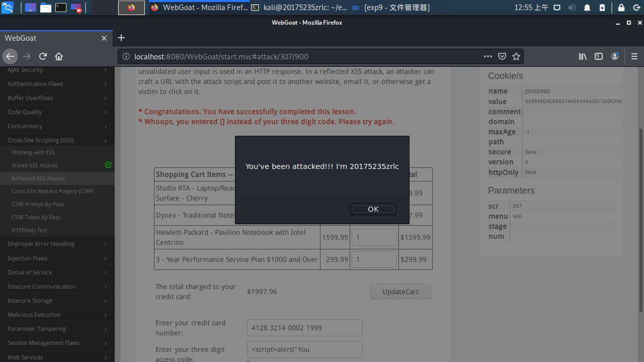Expand Injection Flaws category
The height and width of the screenshot is (362, 644).
click(x=57, y=258)
